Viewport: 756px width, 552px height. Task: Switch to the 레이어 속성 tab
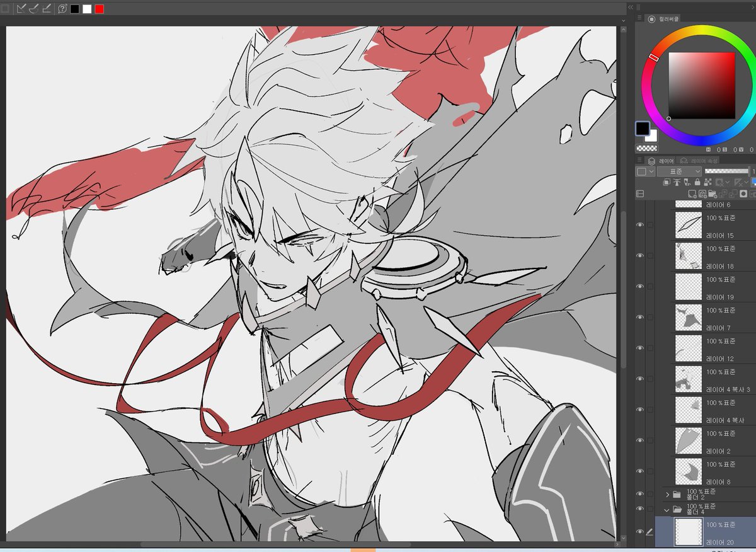[x=697, y=161]
